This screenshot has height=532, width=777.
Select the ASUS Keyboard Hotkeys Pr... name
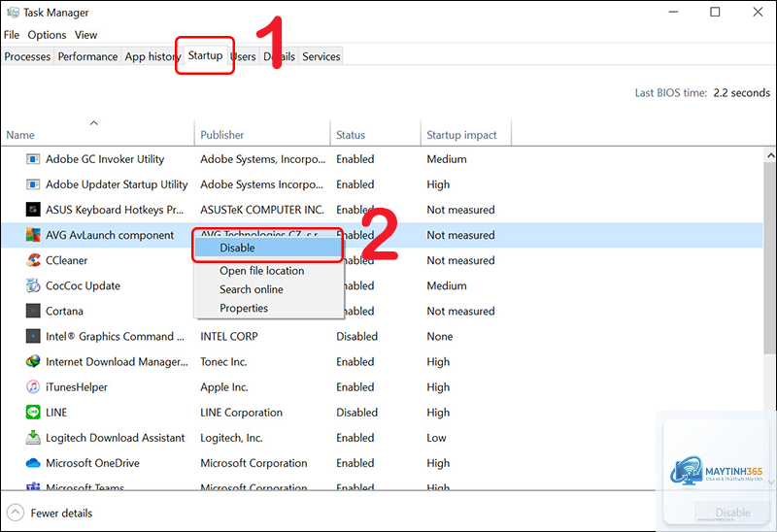tap(115, 210)
